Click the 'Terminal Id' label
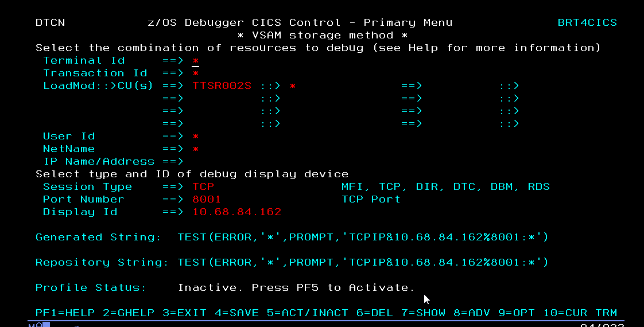The width and height of the screenshot is (644, 327). pyautogui.click(x=84, y=61)
